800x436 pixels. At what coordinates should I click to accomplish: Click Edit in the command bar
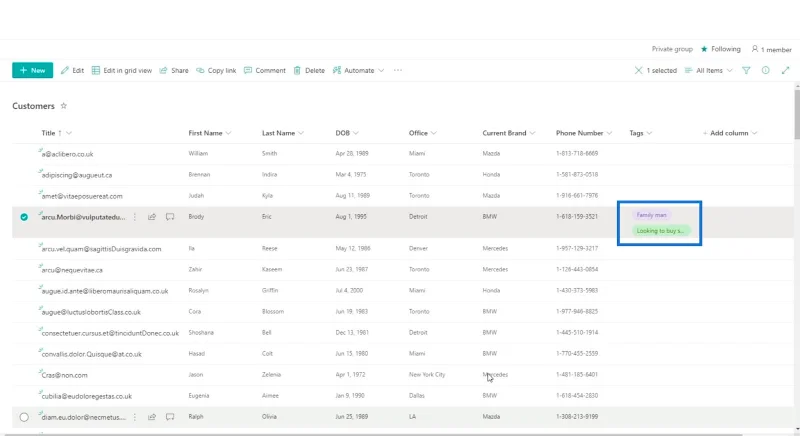(x=72, y=70)
